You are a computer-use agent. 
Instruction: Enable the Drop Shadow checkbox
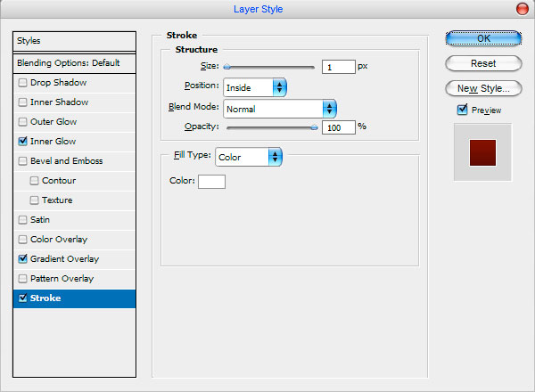pyautogui.click(x=22, y=83)
